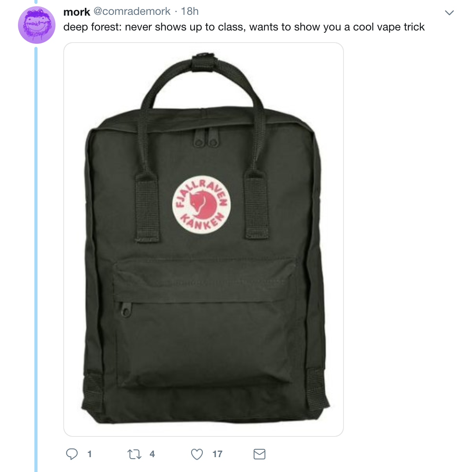Click the retweet arrows icon
476x472 pixels.
pos(134,454)
